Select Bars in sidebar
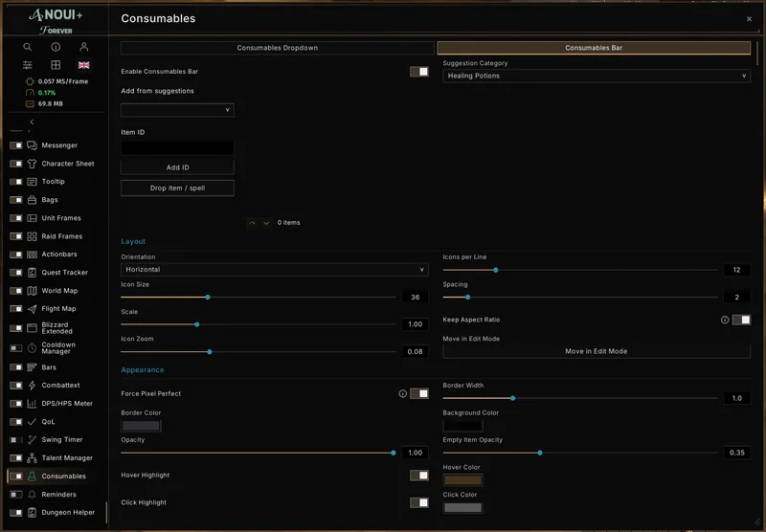The image size is (766, 532). (x=49, y=367)
